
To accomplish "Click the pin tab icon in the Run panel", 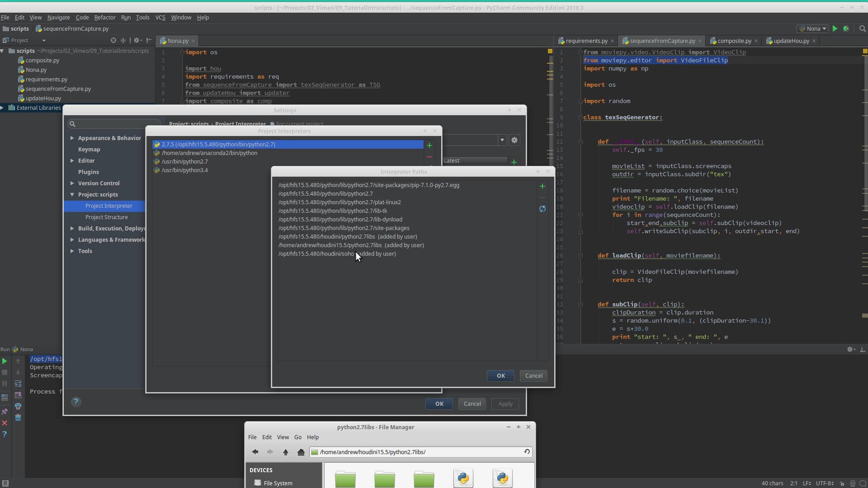I will pos(5,412).
